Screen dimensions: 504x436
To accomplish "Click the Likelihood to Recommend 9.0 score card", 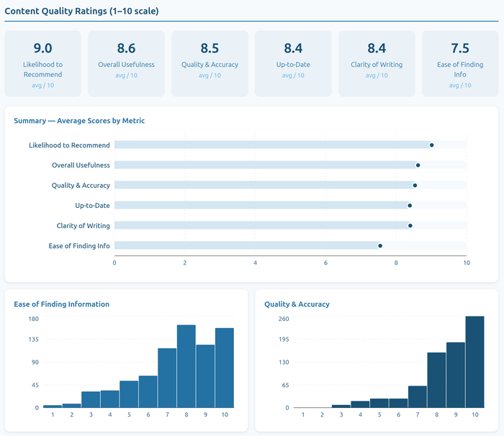I will [42, 63].
